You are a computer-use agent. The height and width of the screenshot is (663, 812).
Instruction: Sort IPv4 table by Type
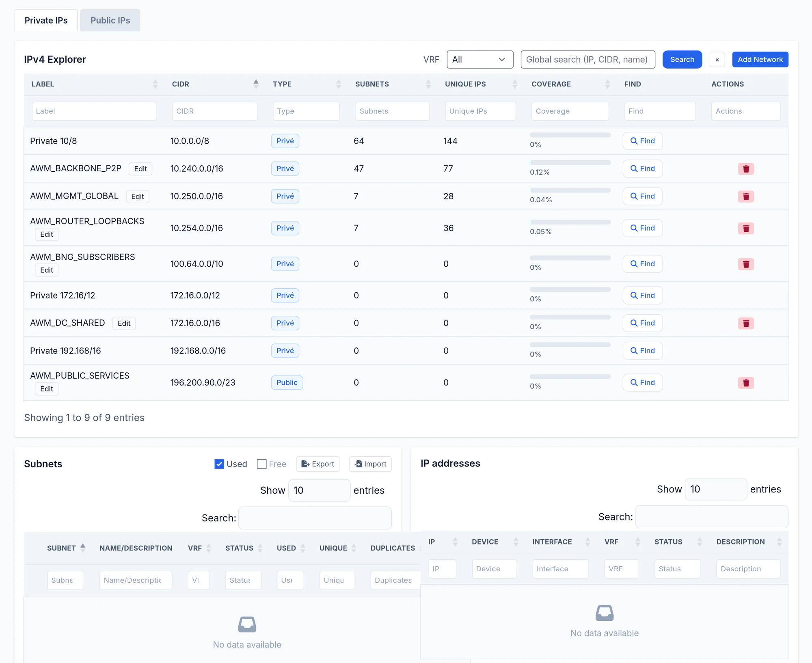click(x=339, y=84)
